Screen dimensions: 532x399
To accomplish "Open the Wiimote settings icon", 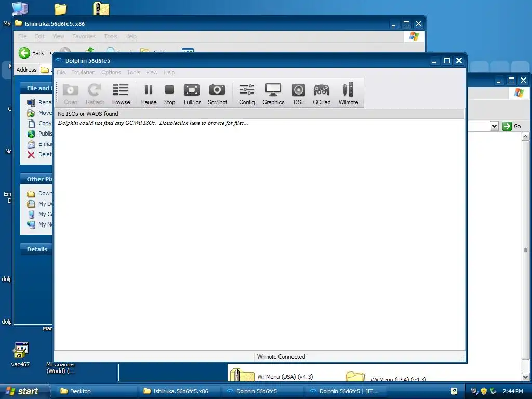I will 348,95.
